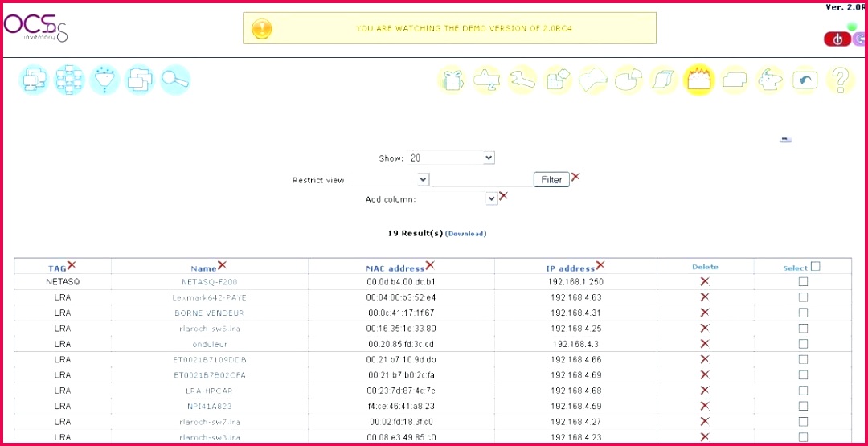Tick the select-all checkbox in header

point(816,266)
